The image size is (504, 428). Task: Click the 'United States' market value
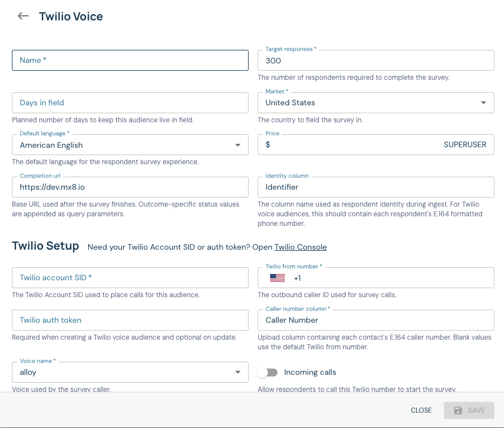(291, 103)
